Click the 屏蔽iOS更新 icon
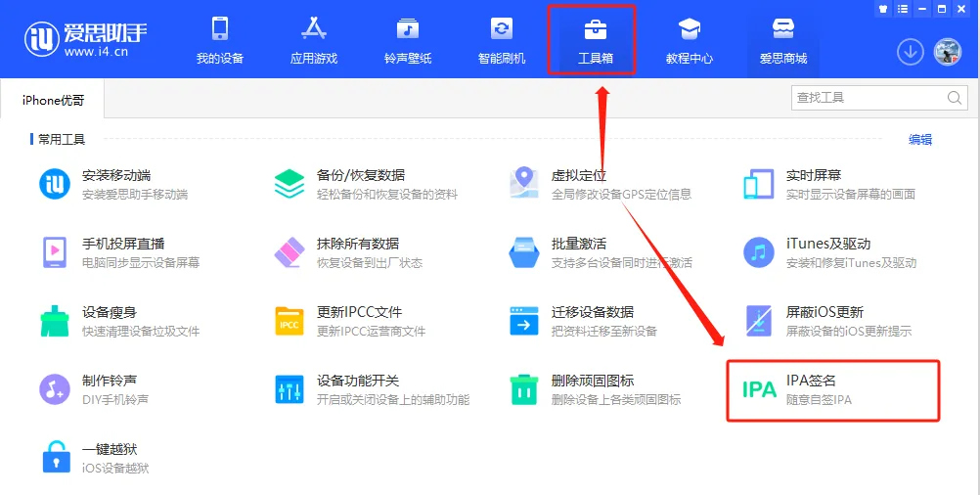Screen dimensions: 980x495 759,321
